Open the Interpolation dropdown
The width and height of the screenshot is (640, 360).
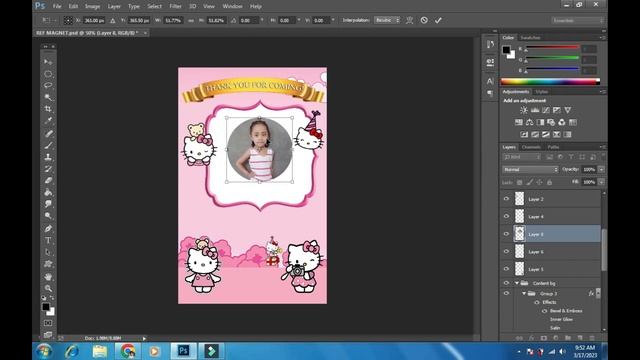(387, 20)
